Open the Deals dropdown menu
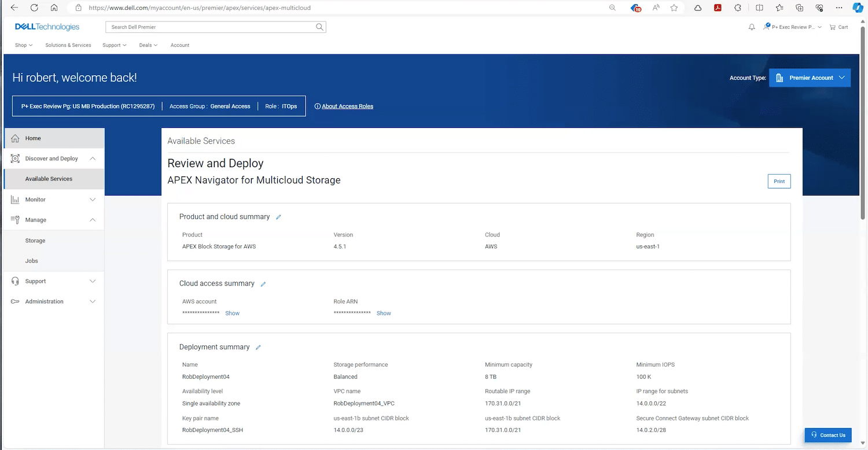Viewport: 868px width, 450px height. tap(148, 45)
